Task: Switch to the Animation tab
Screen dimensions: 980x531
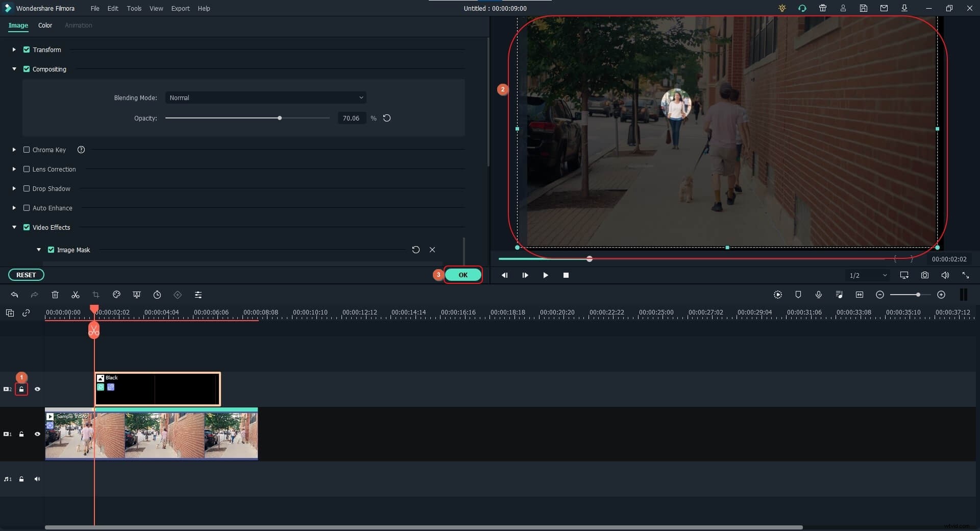Action: click(x=78, y=25)
